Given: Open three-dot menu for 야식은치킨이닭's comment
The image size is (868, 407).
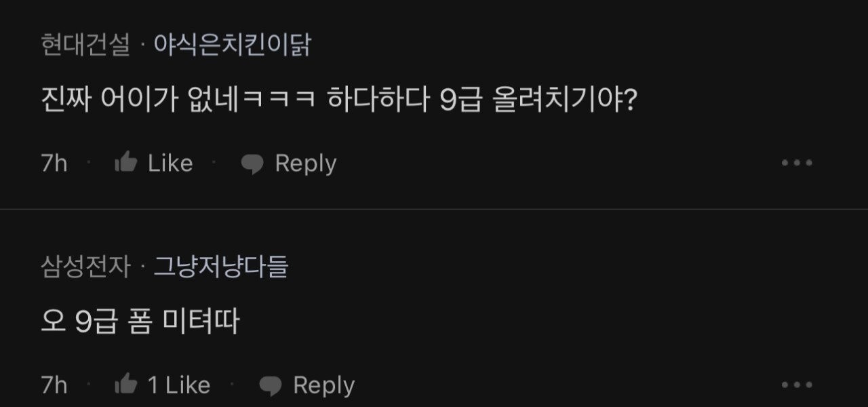Looking at the screenshot, I should 797,163.
